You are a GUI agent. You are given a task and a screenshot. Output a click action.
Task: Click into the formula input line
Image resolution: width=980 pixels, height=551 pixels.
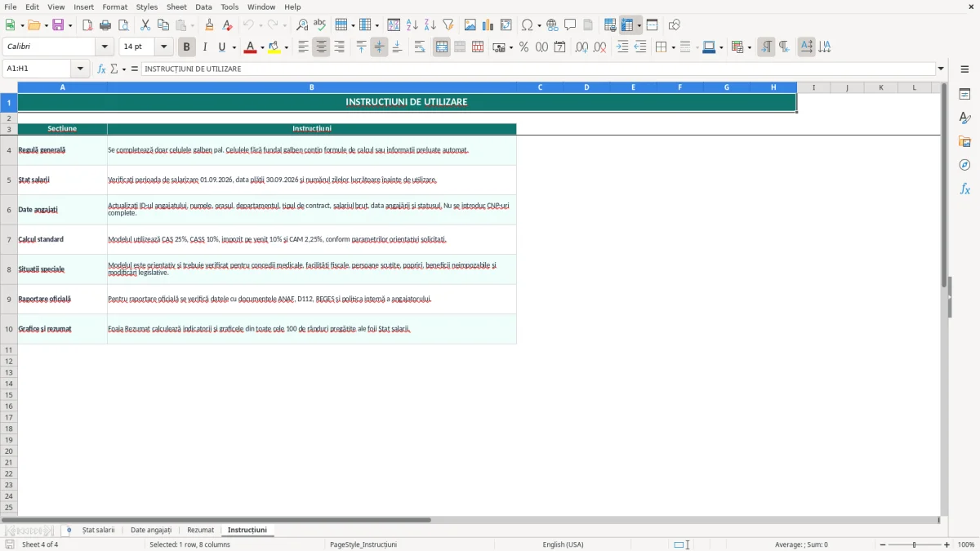pyautogui.click(x=538, y=69)
